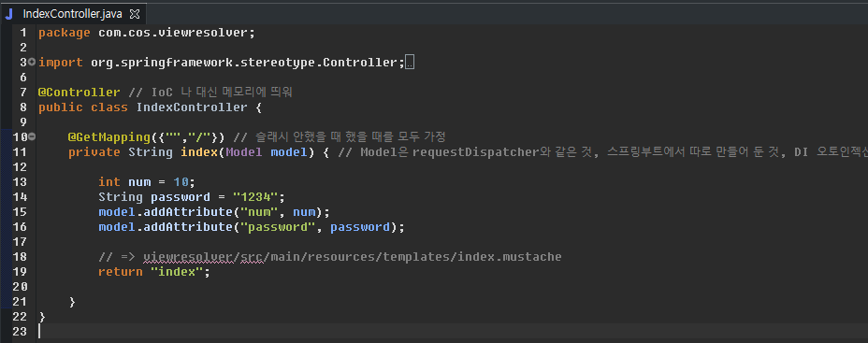Click 'return' keyword on line 19
868x343 pixels.
[x=120, y=272]
